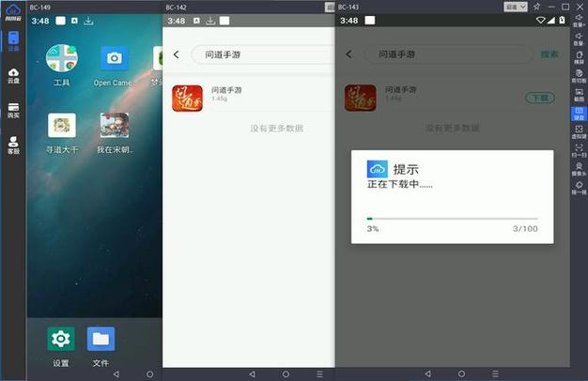Tap recent apps menu button in BC-142 nav bar
Image resolution: width=588 pixels, height=381 pixels.
tap(319, 373)
